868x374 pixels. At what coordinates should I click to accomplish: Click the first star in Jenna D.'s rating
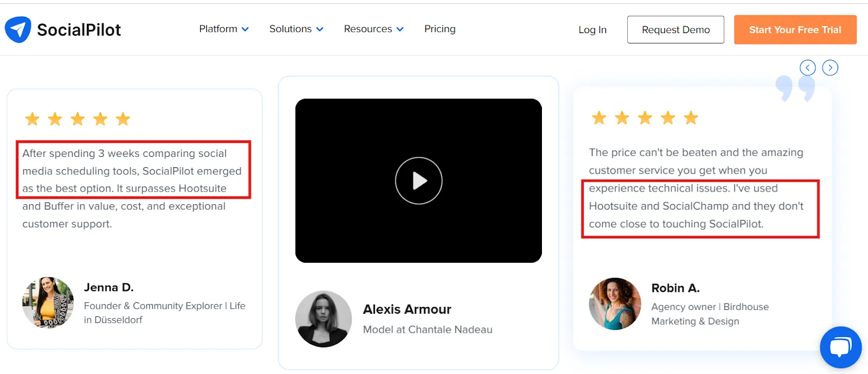[x=33, y=119]
